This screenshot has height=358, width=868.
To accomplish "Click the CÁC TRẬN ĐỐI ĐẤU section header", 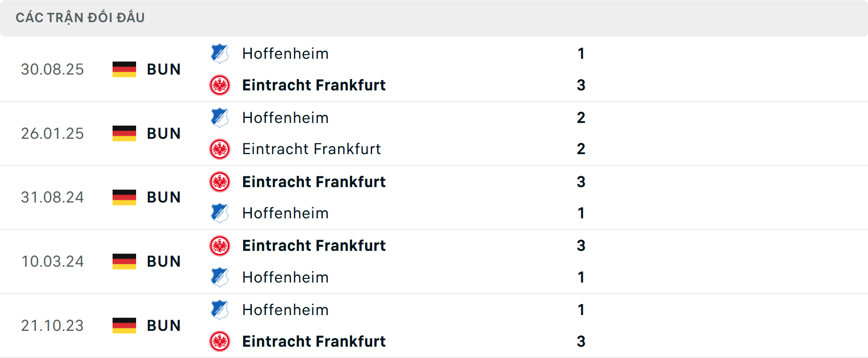I will [x=80, y=17].
